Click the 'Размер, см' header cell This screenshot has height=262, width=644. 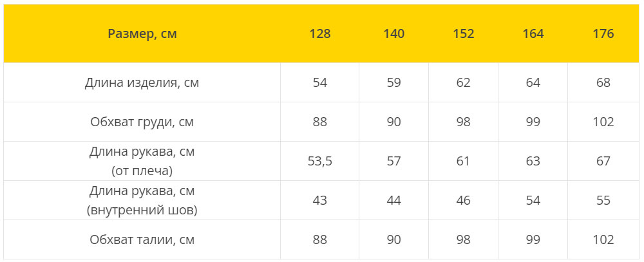(x=142, y=33)
